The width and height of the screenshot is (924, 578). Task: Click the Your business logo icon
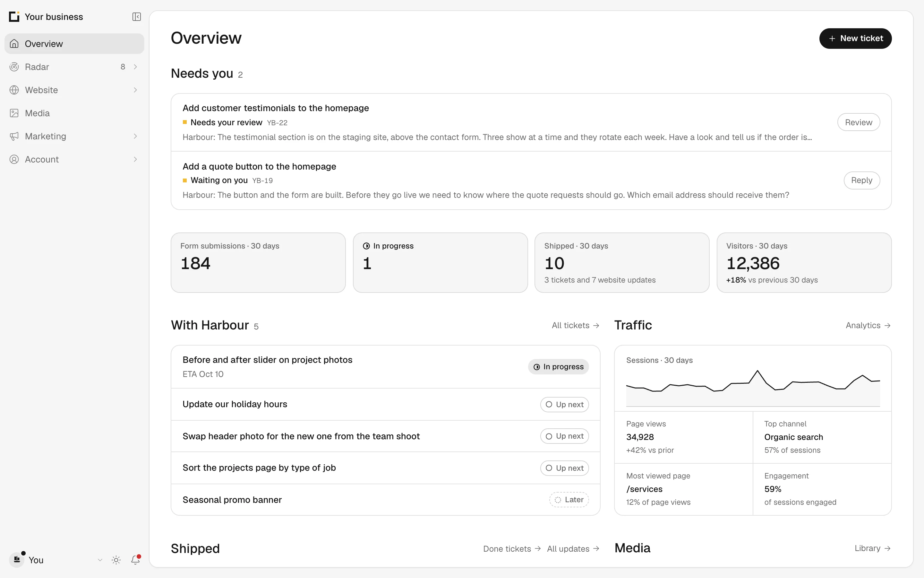coord(14,17)
